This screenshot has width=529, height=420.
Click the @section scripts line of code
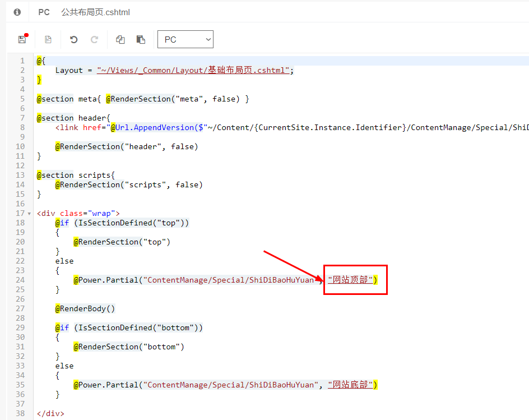click(76, 175)
